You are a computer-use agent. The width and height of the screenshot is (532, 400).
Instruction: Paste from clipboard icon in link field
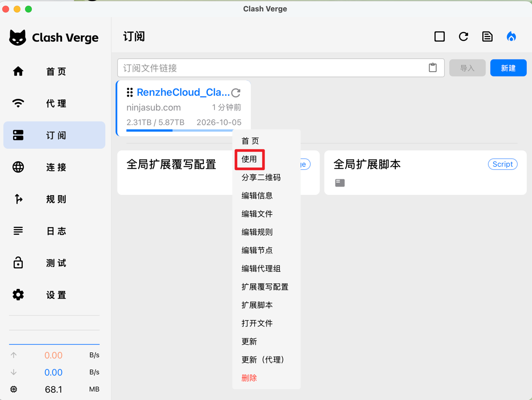click(x=433, y=68)
